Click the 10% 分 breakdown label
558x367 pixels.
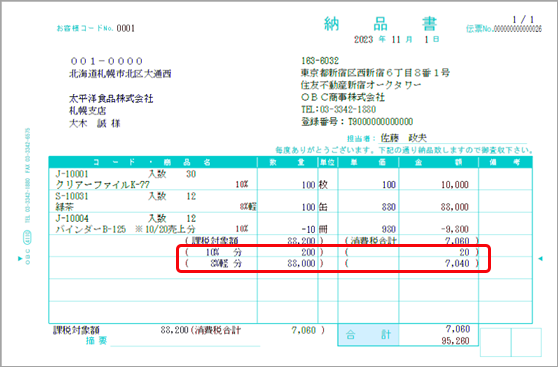pos(223,252)
